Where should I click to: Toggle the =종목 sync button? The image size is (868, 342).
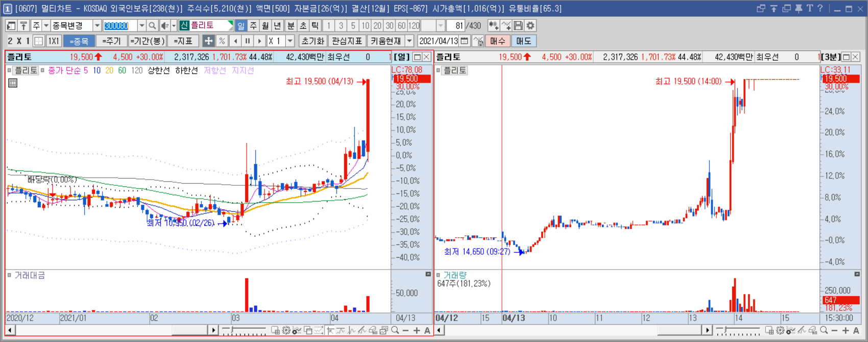click(79, 41)
